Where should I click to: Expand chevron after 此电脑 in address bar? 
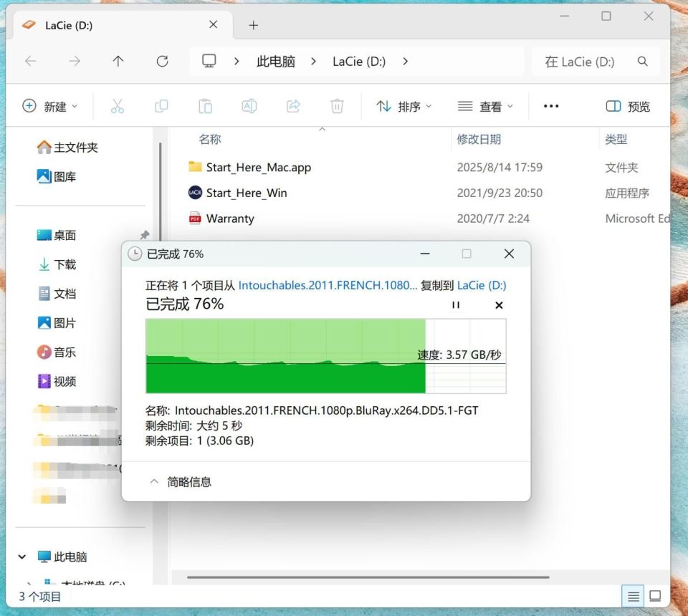(313, 62)
